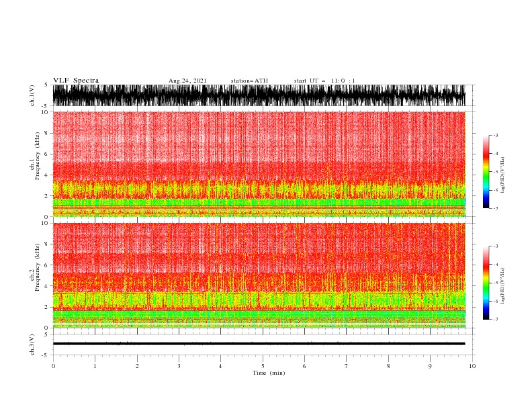
Task: Click the "start UT = 11:0 :1" text
Action: click(324, 81)
